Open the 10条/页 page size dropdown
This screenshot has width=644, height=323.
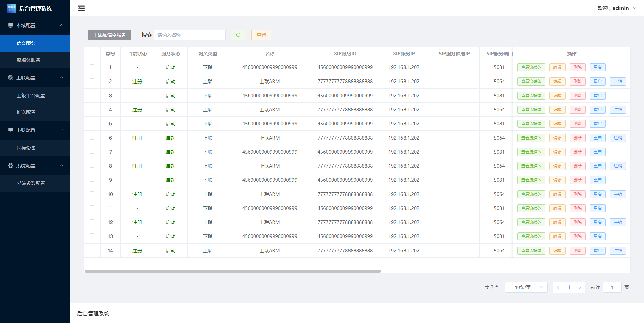coord(526,287)
